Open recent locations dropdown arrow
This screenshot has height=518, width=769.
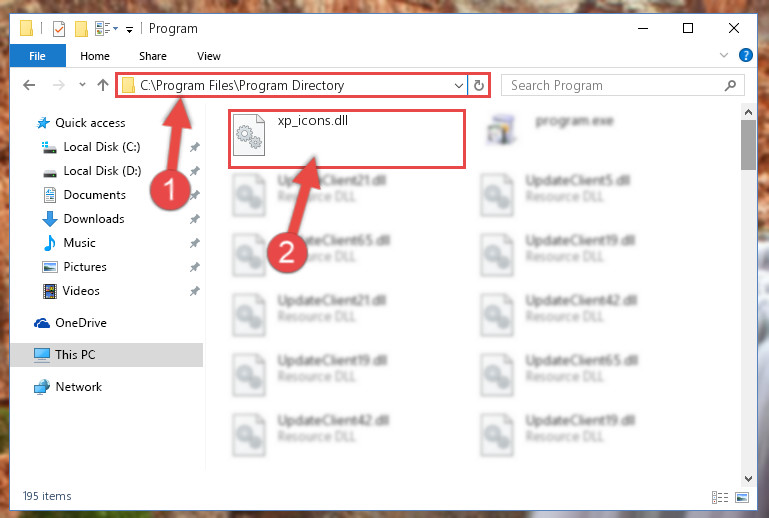tap(82, 85)
